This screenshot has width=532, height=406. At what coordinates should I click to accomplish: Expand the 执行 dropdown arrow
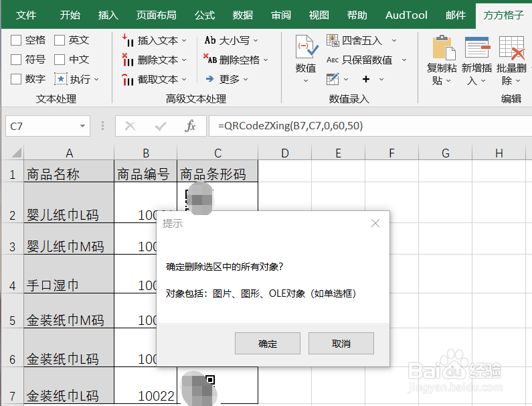point(96,80)
